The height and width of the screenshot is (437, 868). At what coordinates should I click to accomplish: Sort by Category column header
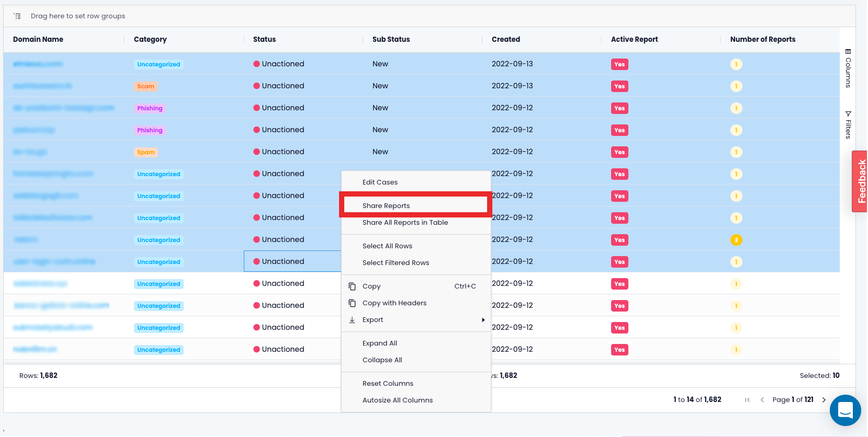[x=150, y=39]
